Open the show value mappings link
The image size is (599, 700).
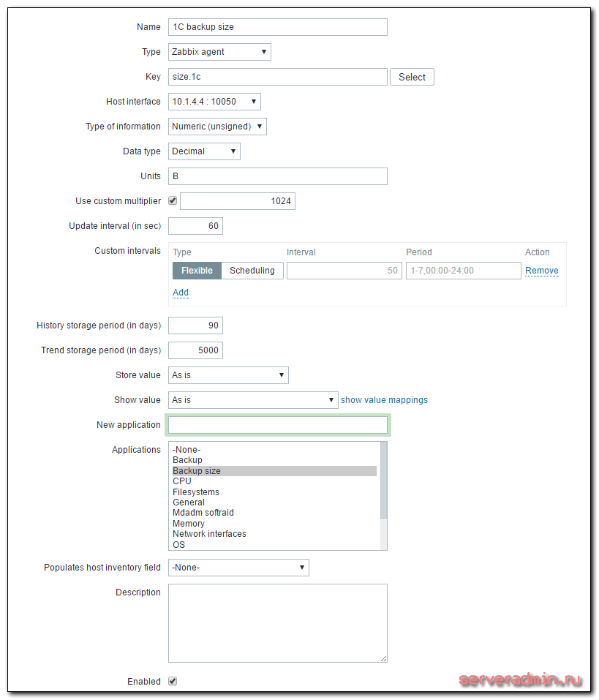[384, 400]
